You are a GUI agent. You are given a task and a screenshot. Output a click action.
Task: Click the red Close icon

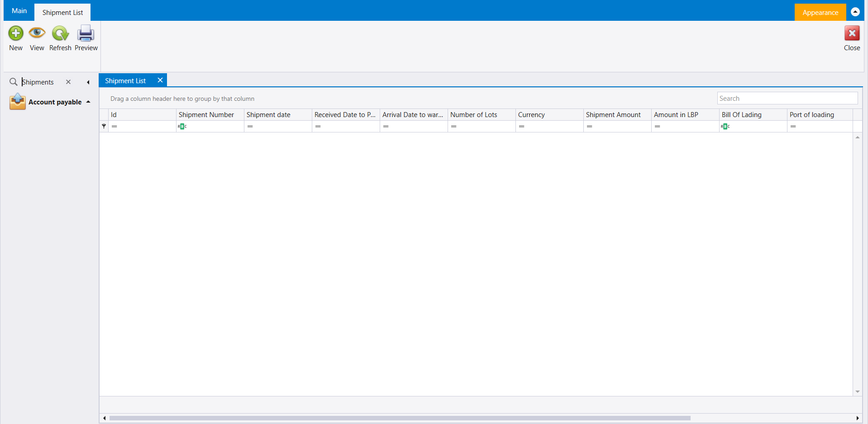[852, 33]
